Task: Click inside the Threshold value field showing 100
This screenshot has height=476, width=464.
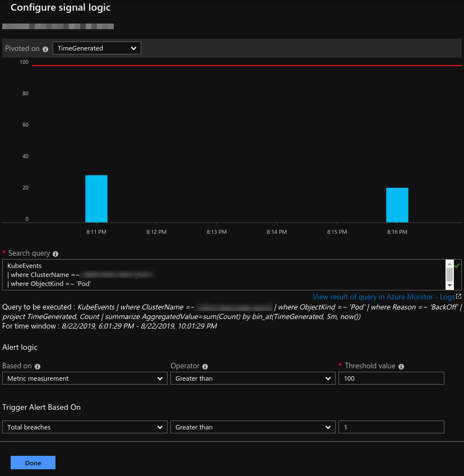Action: click(391, 378)
